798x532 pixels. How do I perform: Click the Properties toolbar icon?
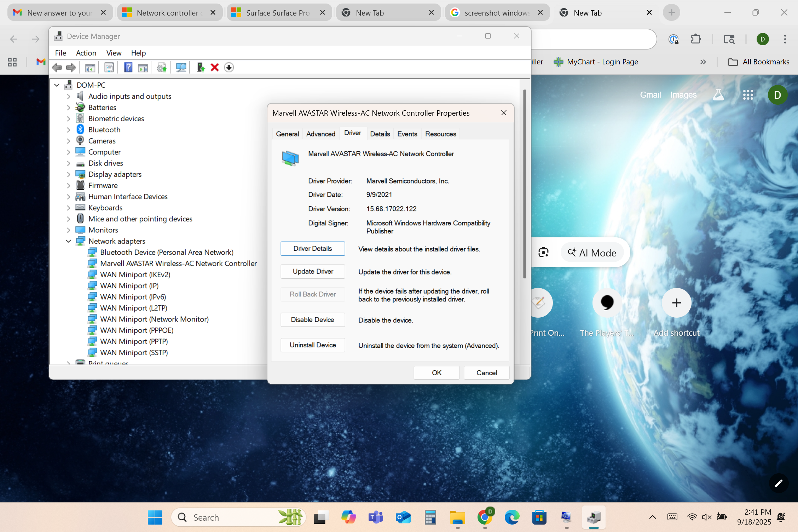tap(109, 67)
